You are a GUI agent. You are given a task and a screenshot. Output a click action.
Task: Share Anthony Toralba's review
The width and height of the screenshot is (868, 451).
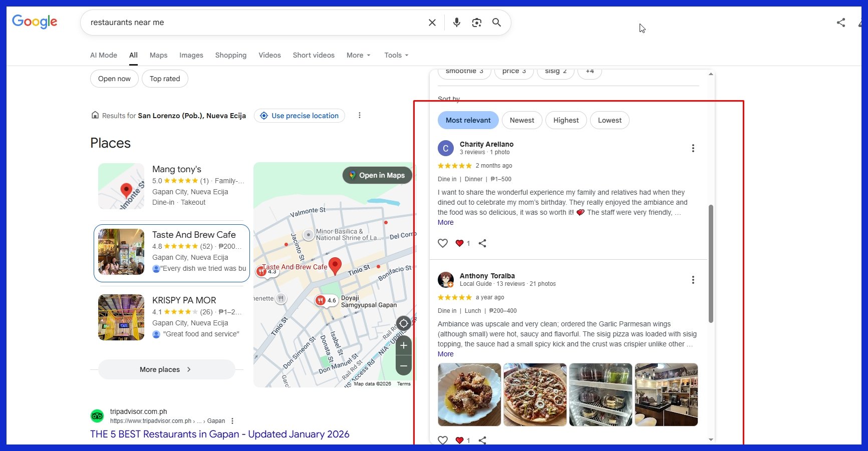483,440
